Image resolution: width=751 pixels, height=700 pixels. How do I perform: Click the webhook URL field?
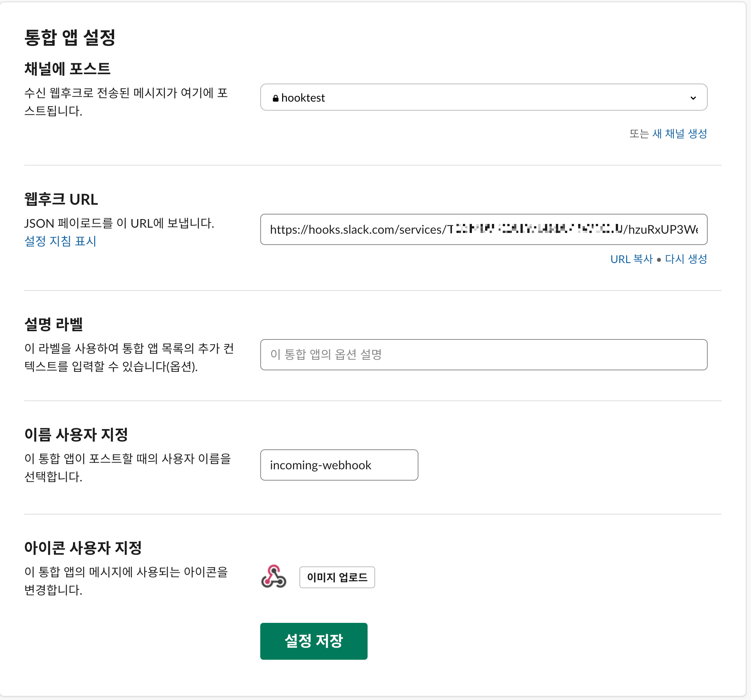pyautogui.click(x=483, y=229)
